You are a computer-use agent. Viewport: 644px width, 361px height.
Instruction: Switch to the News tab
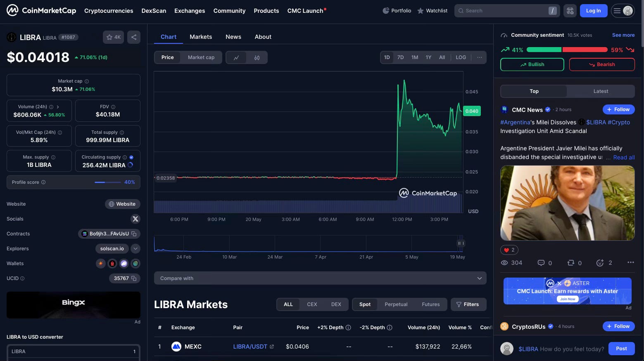233,37
